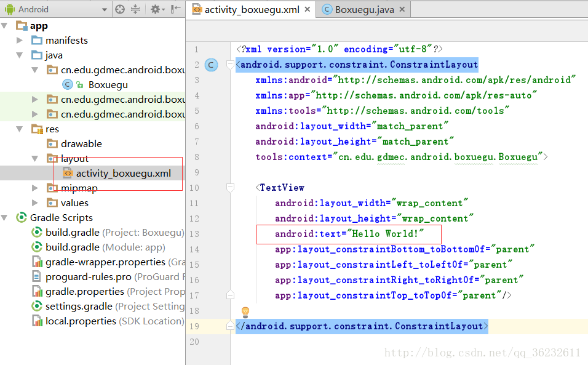The height and width of the screenshot is (365, 588).
Task: Click the related class gutter icon on line 2
Action: pyautogui.click(x=211, y=65)
